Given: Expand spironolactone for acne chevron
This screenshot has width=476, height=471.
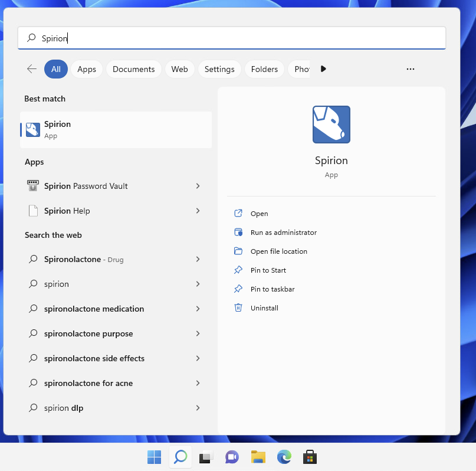Looking at the screenshot, I should [198, 383].
